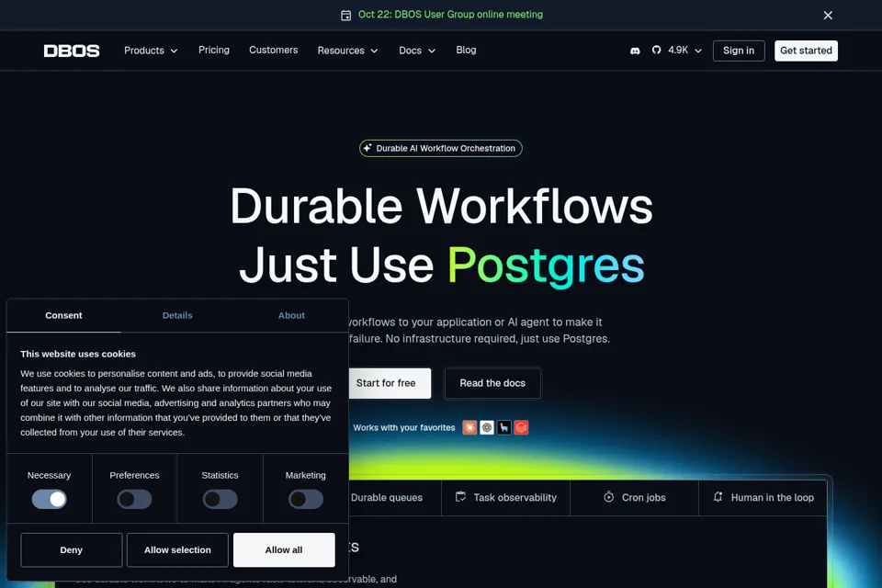The width and height of the screenshot is (882, 588).
Task: Open the DBOS User Group meeting link
Action: coord(450,15)
